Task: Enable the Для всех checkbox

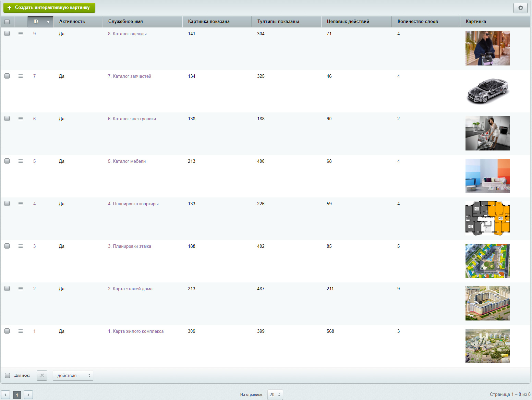Action: click(7, 375)
